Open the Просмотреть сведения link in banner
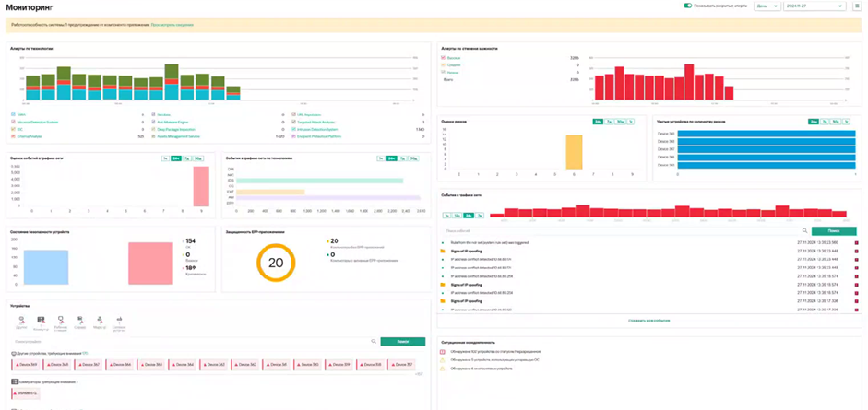Screen dimensions: 868x410 coord(172,25)
